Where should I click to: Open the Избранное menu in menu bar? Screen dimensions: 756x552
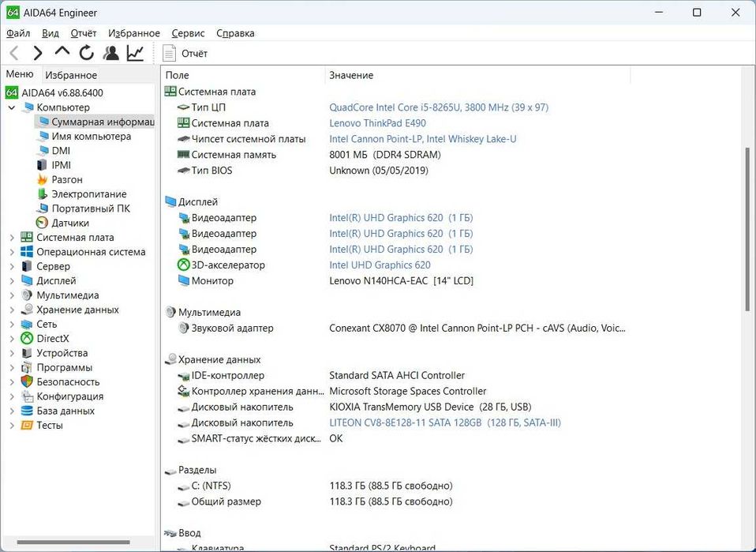(x=133, y=33)
